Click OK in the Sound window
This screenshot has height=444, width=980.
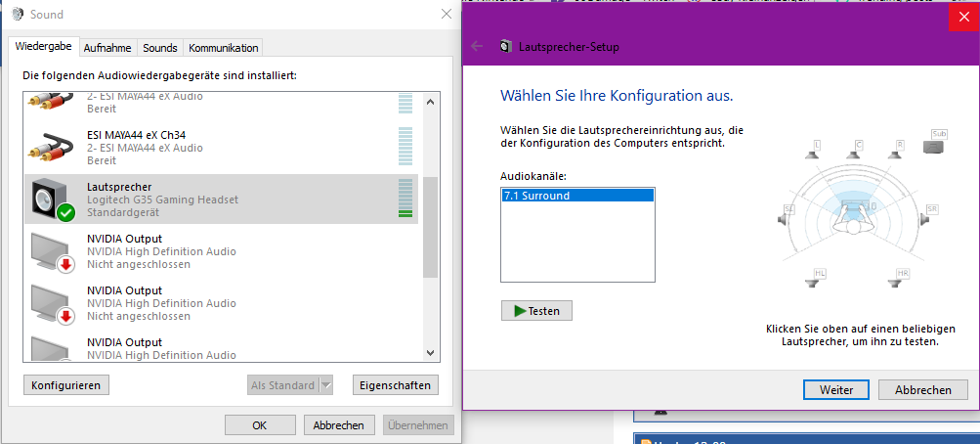click(259, 425)
